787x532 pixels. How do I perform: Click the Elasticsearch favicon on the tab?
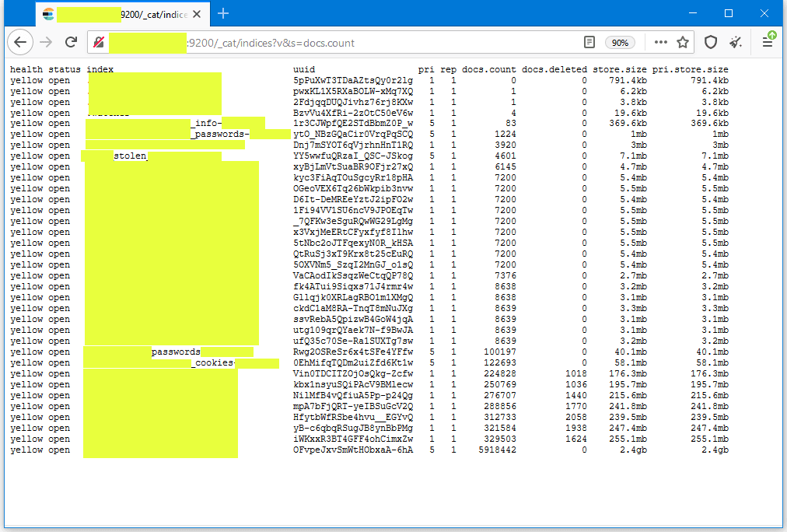pos(47,13)
